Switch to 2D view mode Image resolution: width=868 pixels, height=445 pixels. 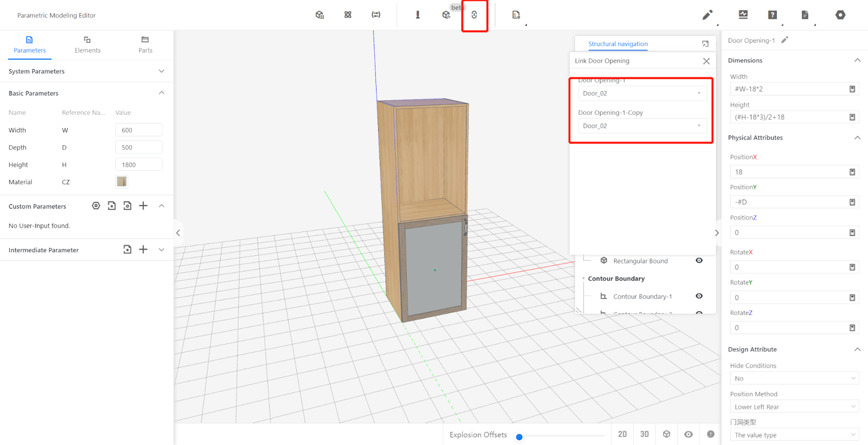(x=622, y=434)
